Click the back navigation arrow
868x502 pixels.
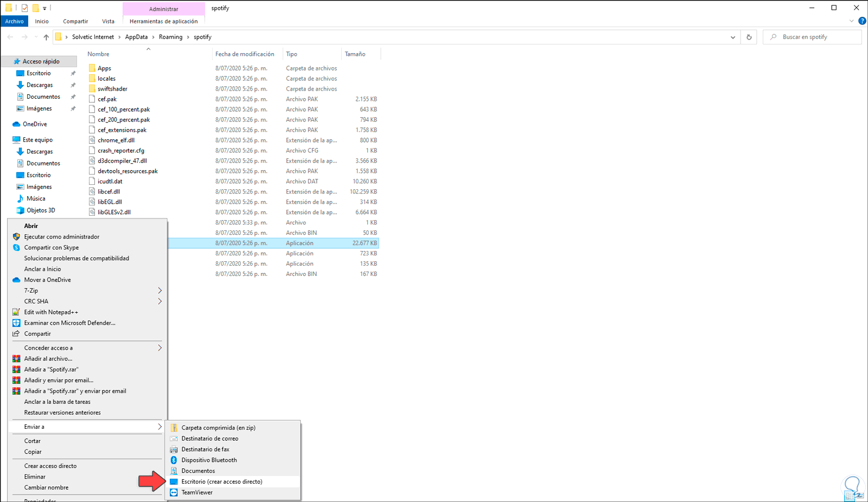point(10,37)
